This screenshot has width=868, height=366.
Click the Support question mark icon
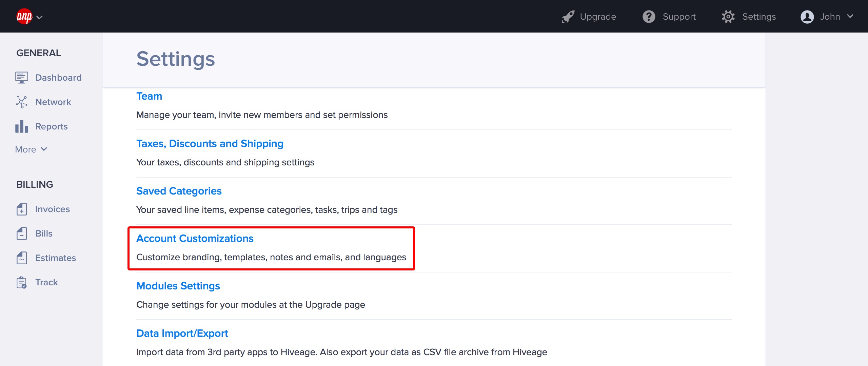[x=649, y=17]
